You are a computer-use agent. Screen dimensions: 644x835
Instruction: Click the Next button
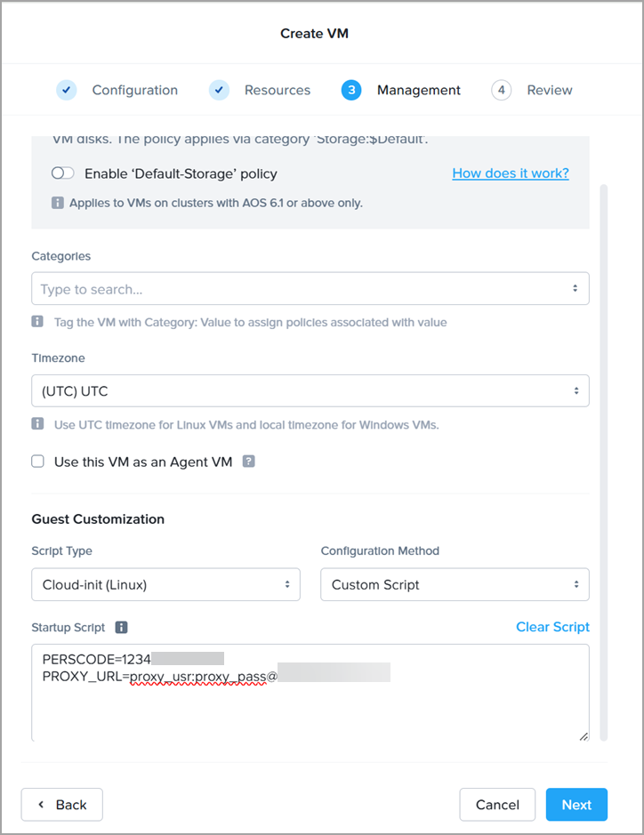pos(576,805)
